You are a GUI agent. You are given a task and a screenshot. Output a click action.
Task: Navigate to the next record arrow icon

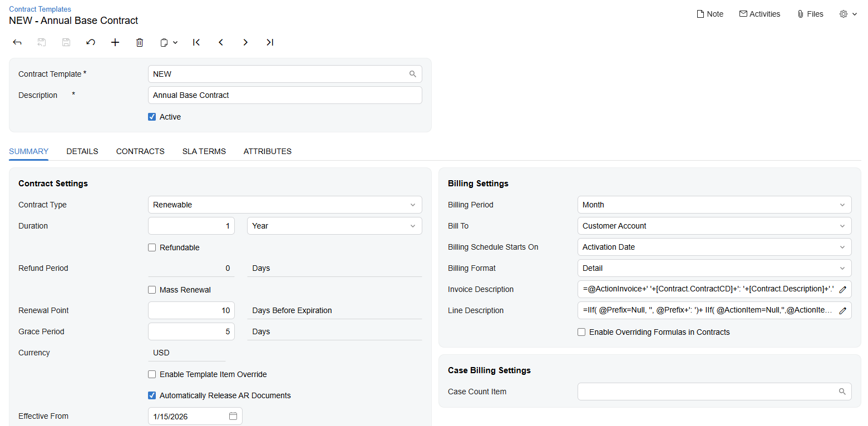(x=245, y=42)
